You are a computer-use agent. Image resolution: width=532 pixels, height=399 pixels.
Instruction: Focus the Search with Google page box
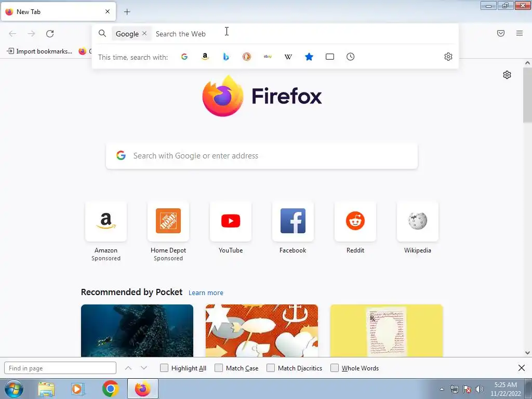point(262,156)
